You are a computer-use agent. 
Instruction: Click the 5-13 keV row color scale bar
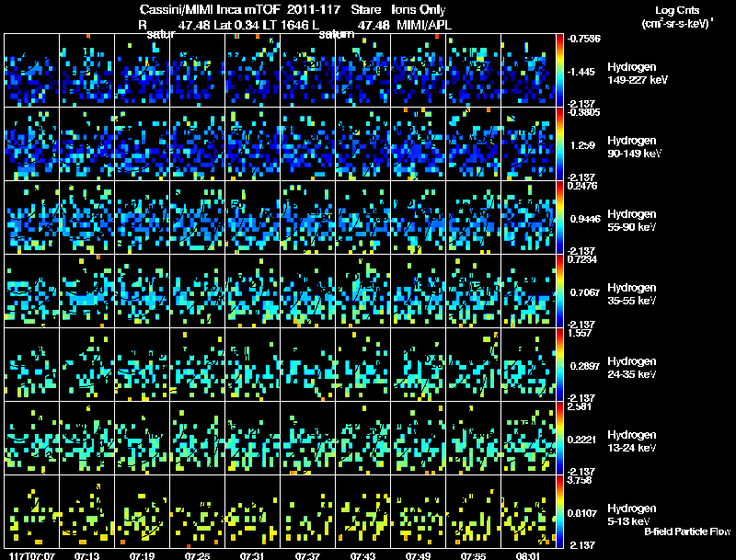pyautogui.click(x=559, y=512)
